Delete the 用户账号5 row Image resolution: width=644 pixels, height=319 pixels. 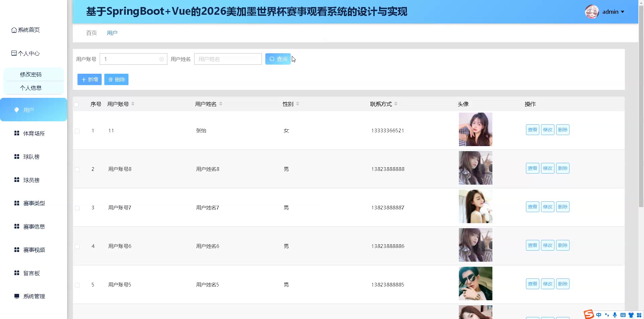coord(563,284)
